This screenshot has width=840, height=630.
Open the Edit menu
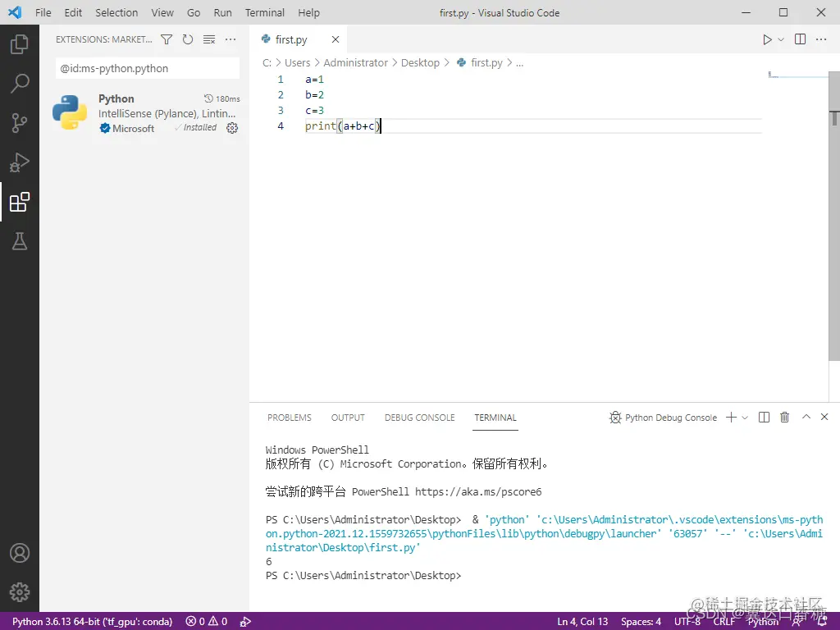point(73,12)
